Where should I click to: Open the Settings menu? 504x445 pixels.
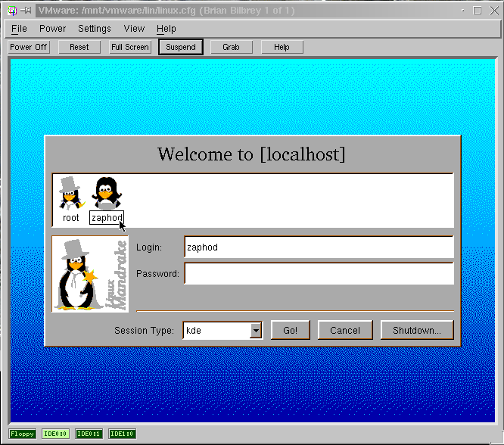(x=95, y=29)
